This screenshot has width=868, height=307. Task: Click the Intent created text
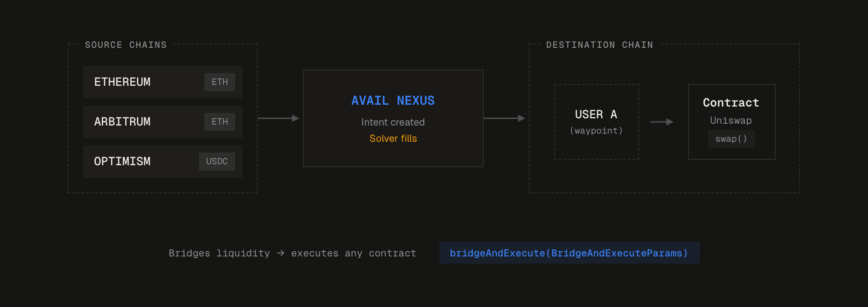[393, 122]
